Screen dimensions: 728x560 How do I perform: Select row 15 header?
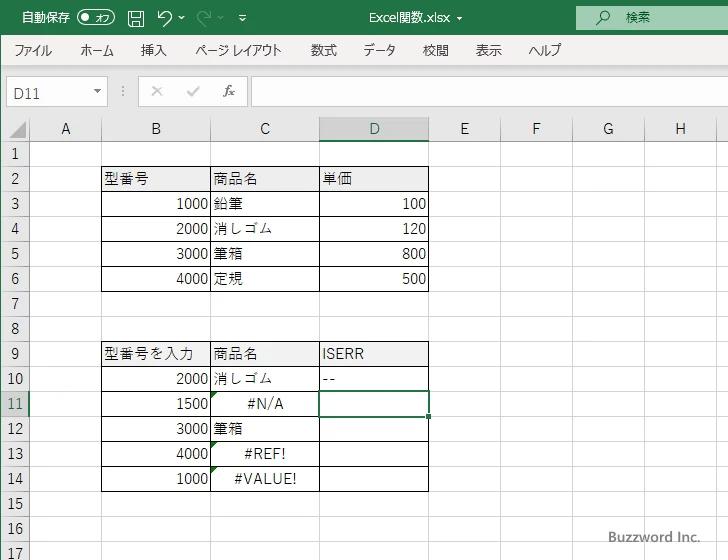(x=15, y=504)
